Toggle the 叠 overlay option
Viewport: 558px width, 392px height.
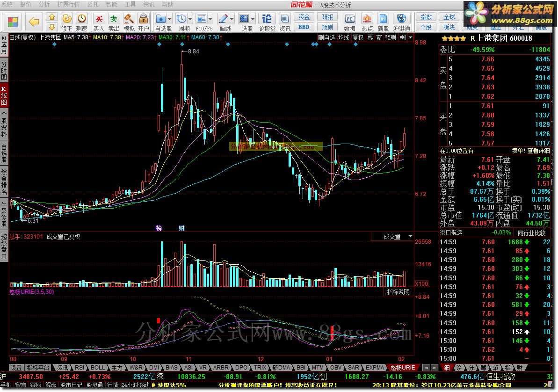pyautogui.click(x=370, y=37)
